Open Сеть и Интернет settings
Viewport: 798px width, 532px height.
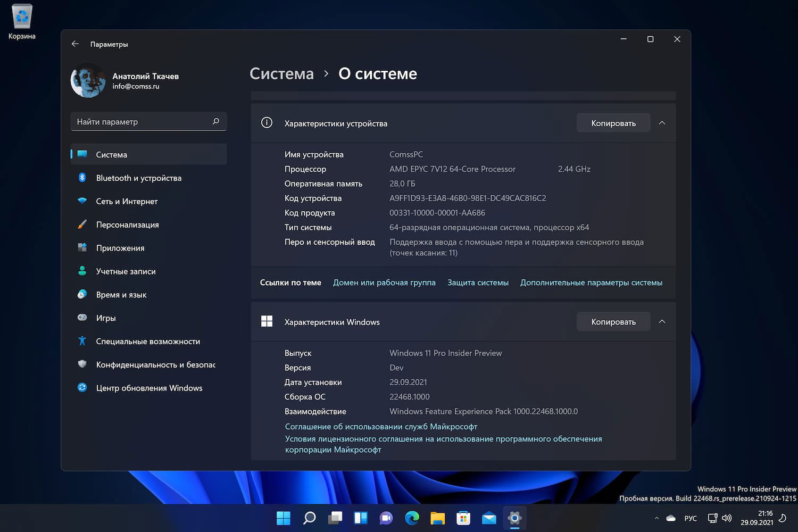pyautogui.click(x=127, y=201)
